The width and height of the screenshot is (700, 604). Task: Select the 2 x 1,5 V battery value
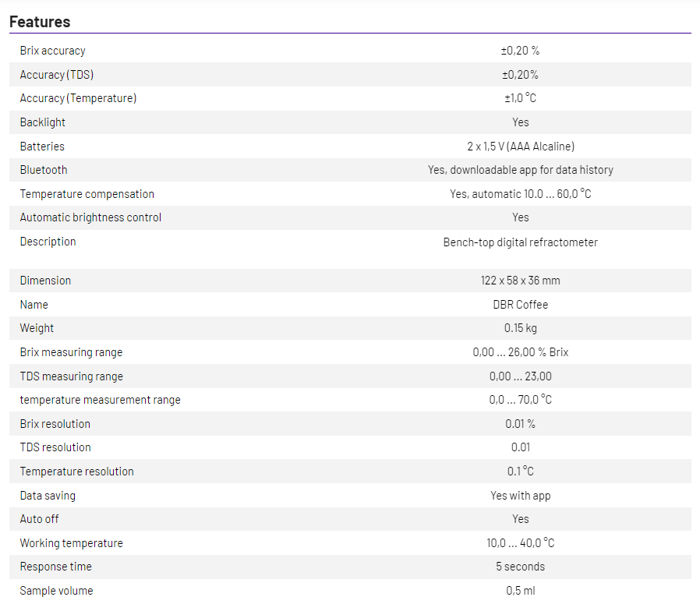tap(520, 147)
